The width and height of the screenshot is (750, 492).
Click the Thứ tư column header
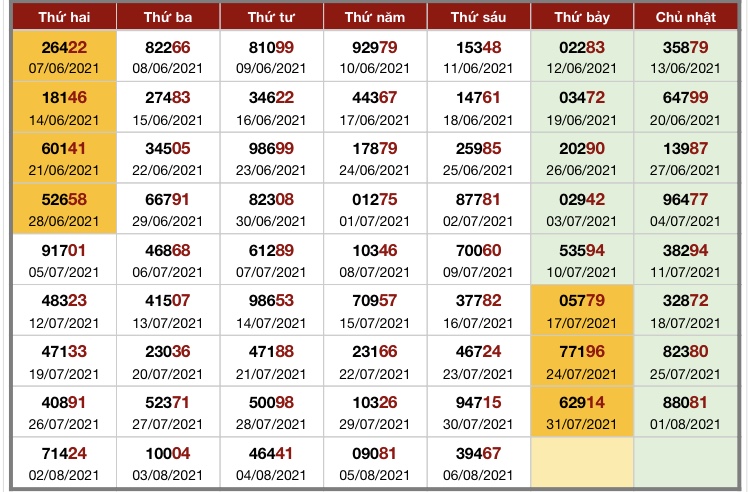pos(271,17)
